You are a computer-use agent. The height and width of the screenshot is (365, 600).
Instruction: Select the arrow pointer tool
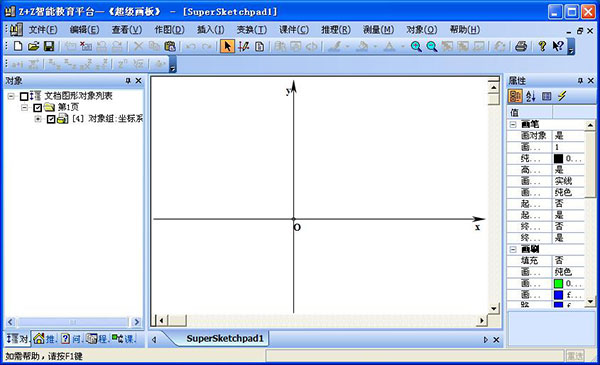[227, 46]
